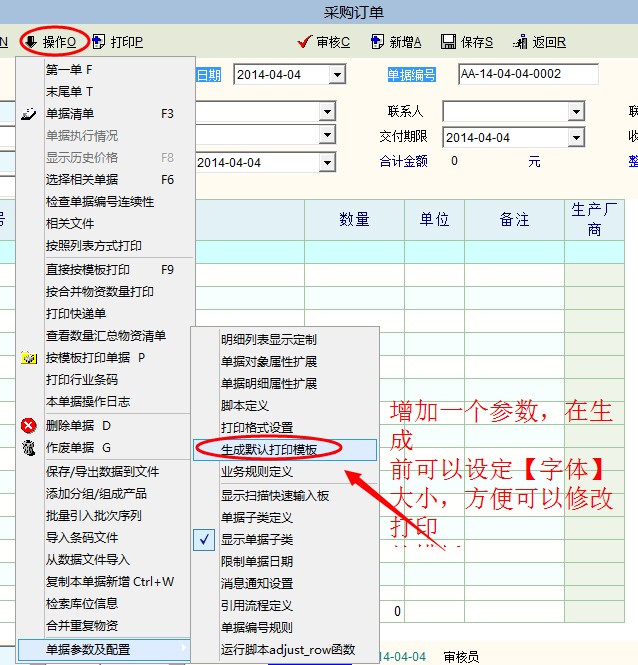Image resolution: width=638 pixels, height=665 pixels.
Task: Click the 返回R return icon
Action: (520, 42)
